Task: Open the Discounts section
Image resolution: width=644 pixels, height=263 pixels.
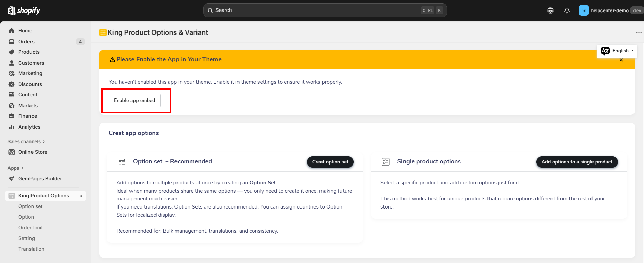Action: click(x=30, y=84)
